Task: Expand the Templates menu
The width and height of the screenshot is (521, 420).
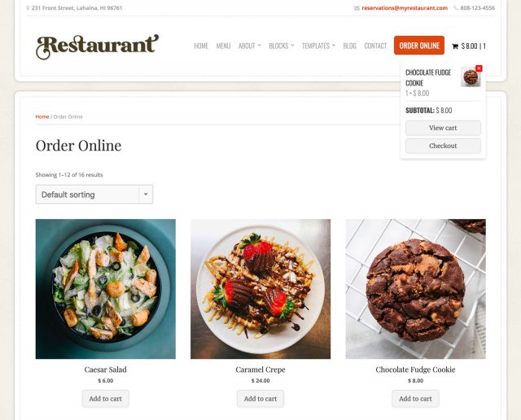Action: coord(318,46)
